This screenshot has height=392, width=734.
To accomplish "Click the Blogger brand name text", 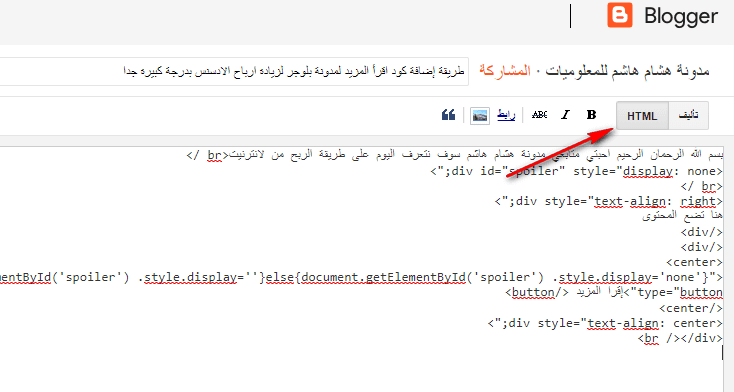I will (x=681, y=16).
